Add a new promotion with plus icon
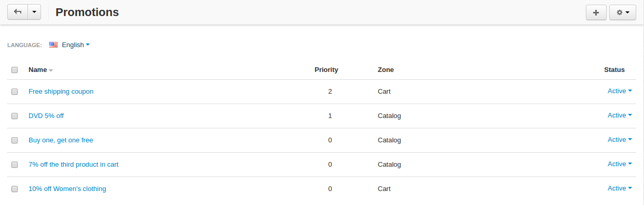The image size is (644, 205). coord(596,12)
